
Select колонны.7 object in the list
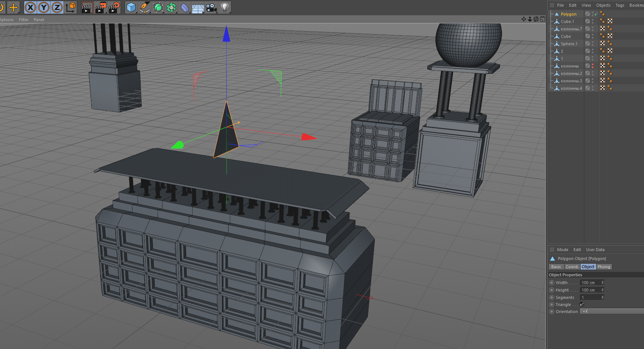(571, 29)
